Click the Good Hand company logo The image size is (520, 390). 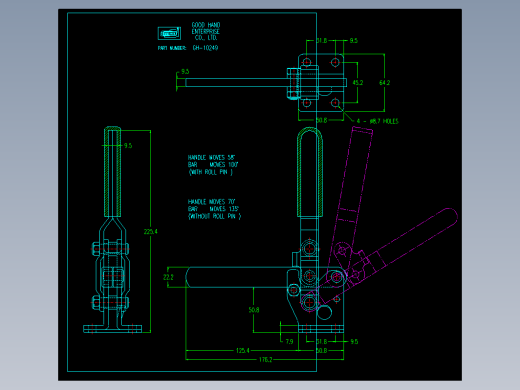point(169,33)
